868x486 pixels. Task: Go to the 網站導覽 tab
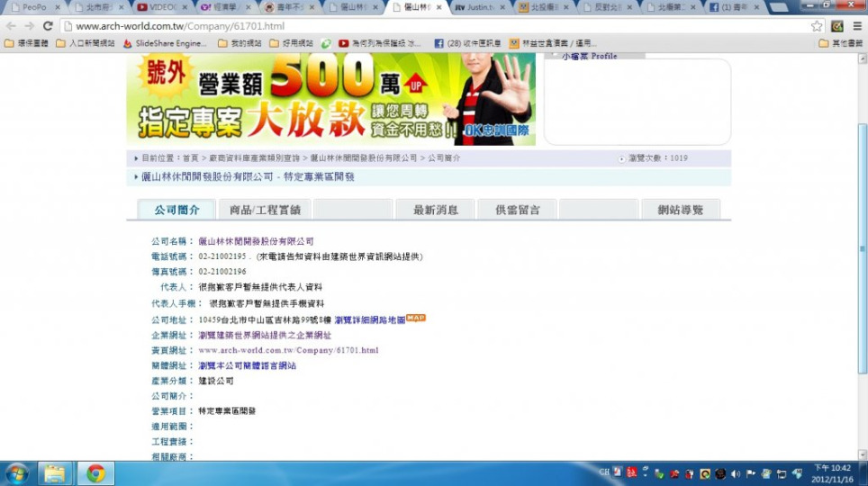(680, 210)
